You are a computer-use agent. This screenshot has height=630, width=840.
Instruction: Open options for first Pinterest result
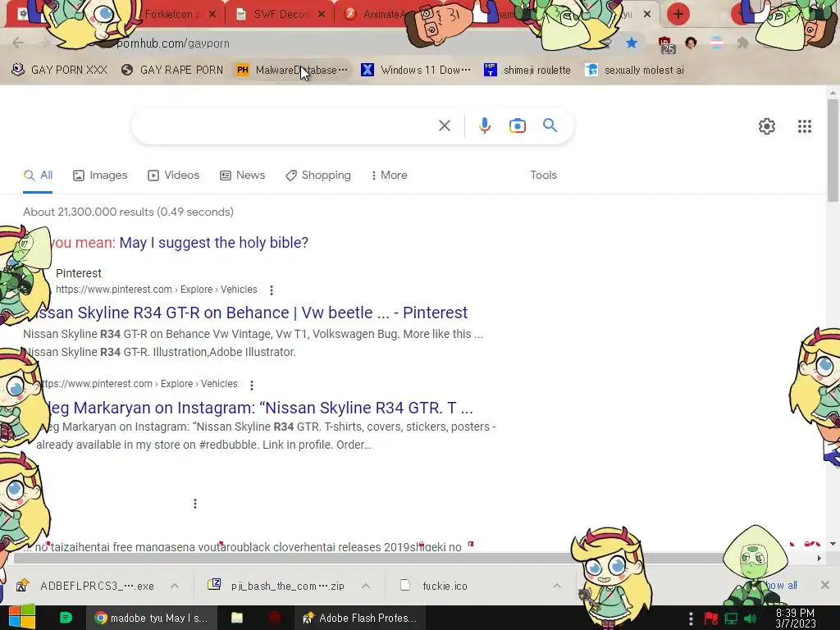click(x=272, y=290)
